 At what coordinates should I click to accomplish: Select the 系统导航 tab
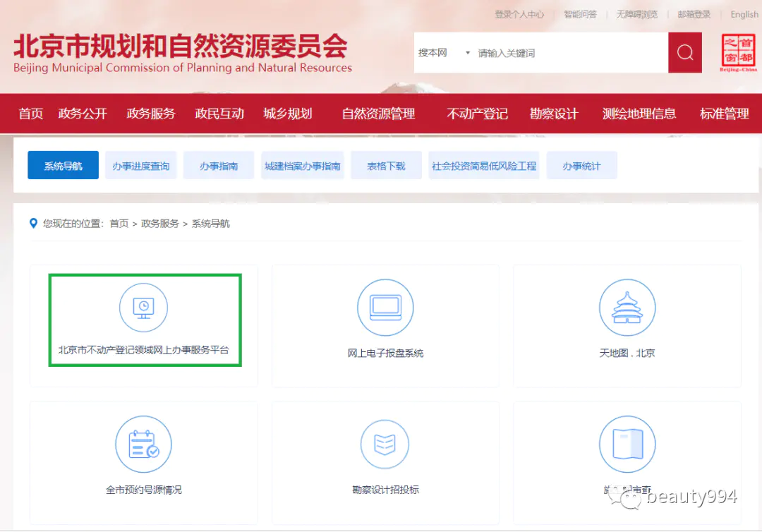pos(64,166)
